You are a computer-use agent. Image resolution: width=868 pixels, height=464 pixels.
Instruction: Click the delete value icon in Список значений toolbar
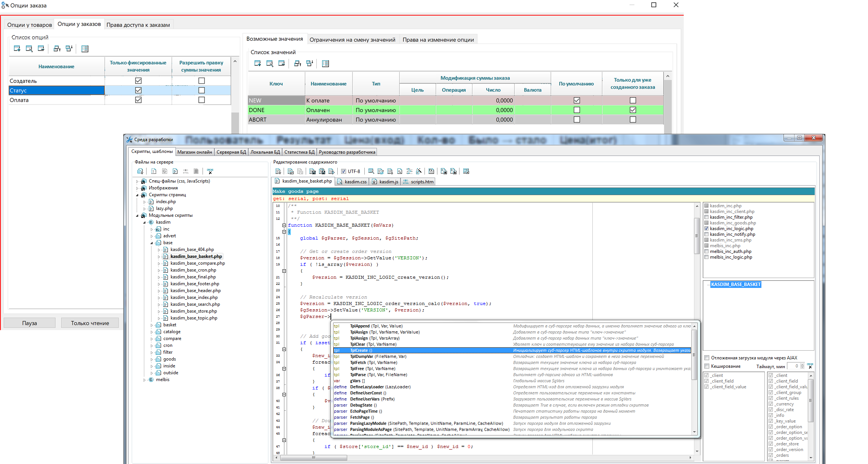(282, 64)
